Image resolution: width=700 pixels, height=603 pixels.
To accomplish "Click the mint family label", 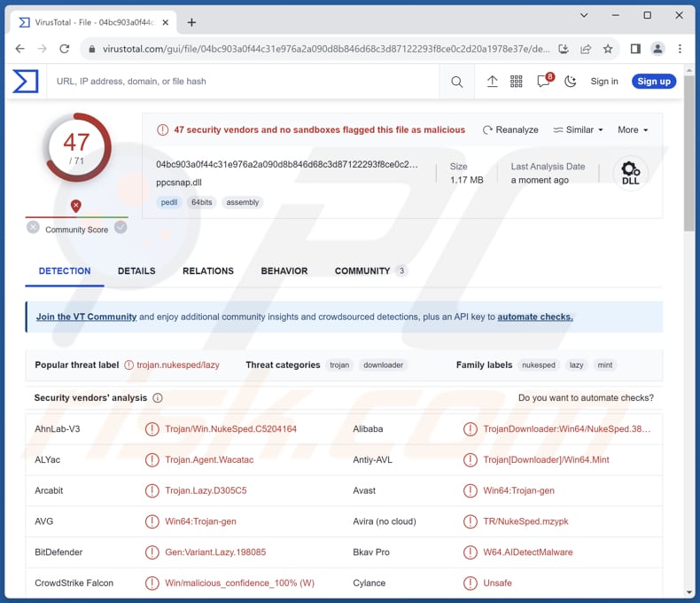I will coord(605,365).
